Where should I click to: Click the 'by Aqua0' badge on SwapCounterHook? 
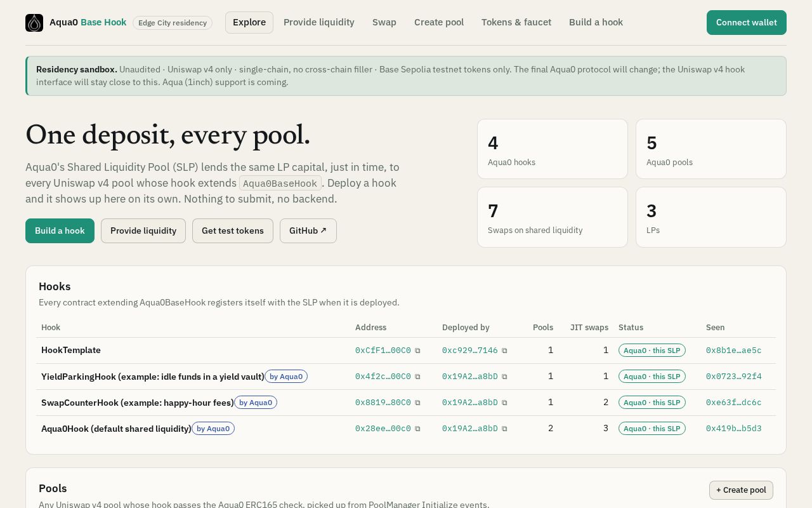pyautogui.click(x=256, y=403)
